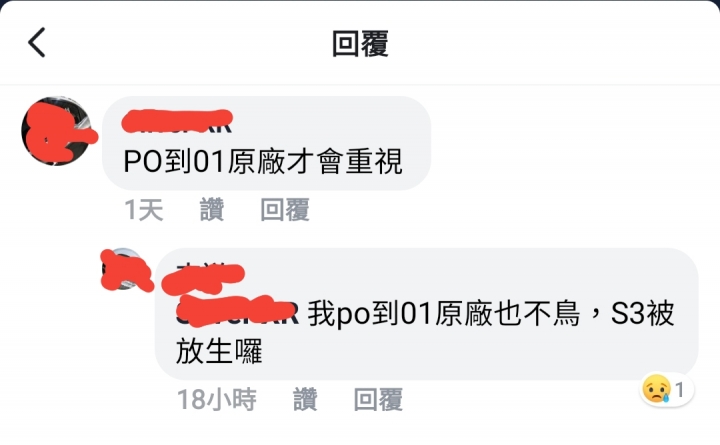This screenshot has height=445, width=720.
Task: Open the first commenter's profile picture
Action: click(x=56, y=131)
